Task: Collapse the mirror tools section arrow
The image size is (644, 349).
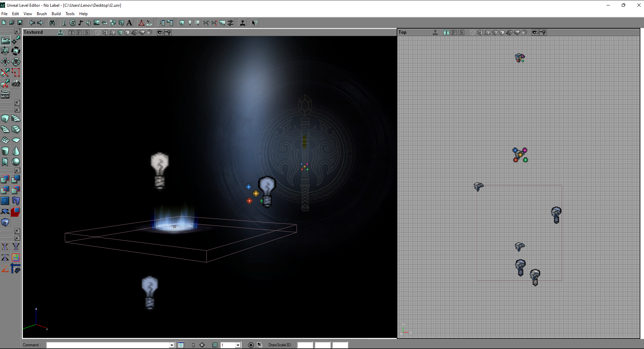Action: click(x=17, y=238)
